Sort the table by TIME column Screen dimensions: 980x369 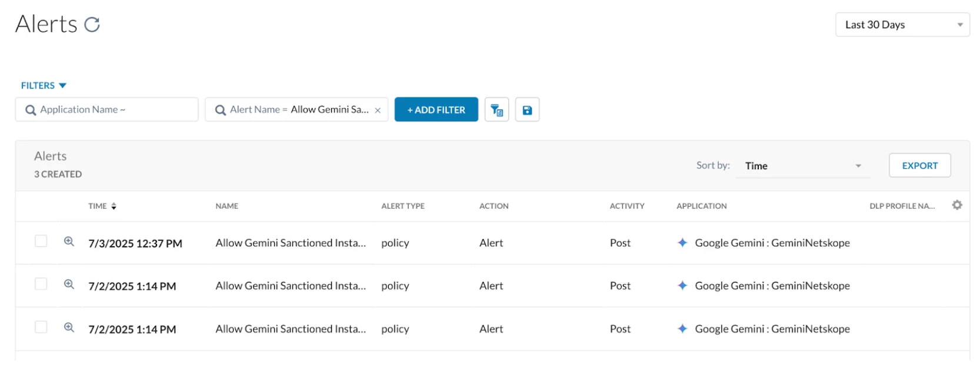coord(102,206)
